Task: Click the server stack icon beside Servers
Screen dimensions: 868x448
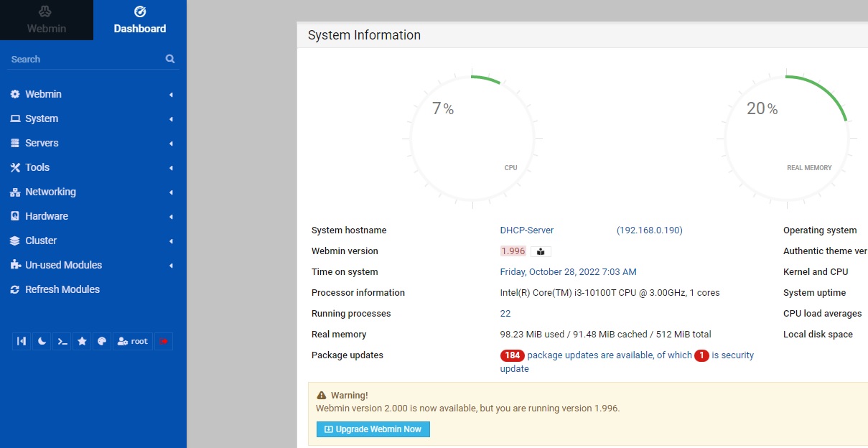Action: coord(15,143)
